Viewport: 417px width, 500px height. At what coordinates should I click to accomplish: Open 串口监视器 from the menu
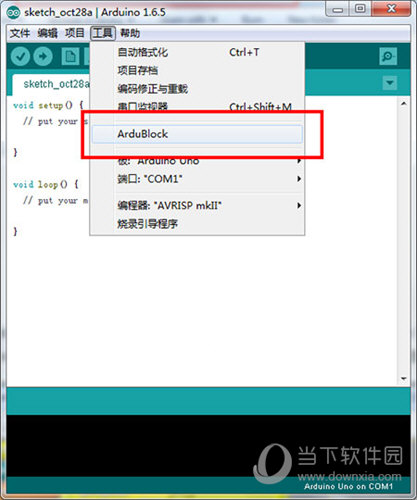[x=197, y=106]
